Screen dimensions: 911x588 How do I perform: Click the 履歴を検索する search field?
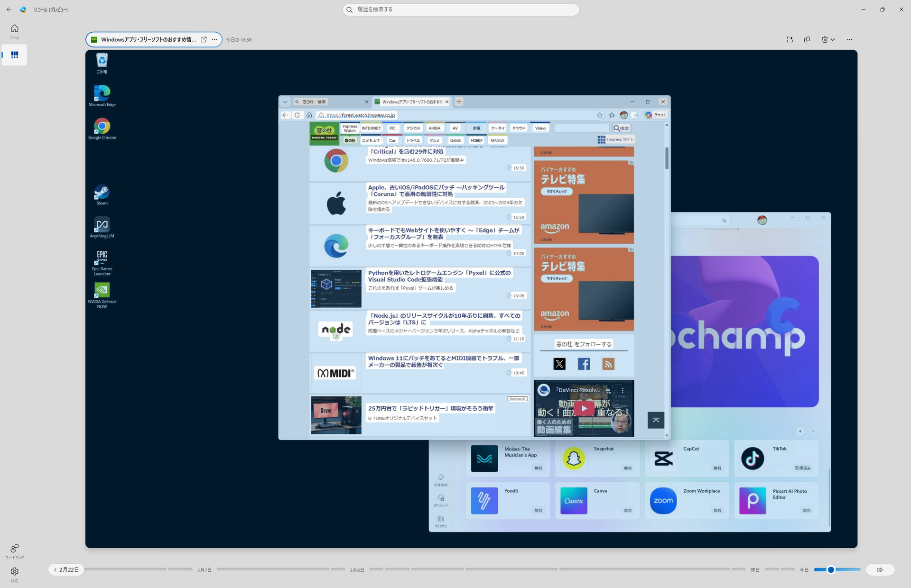pos(460,9)
